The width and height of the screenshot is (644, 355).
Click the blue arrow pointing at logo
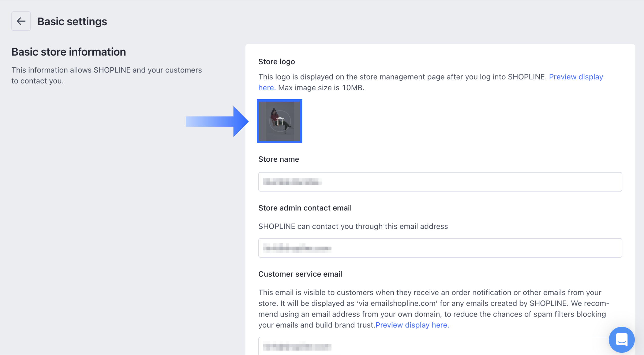(217, 122)
